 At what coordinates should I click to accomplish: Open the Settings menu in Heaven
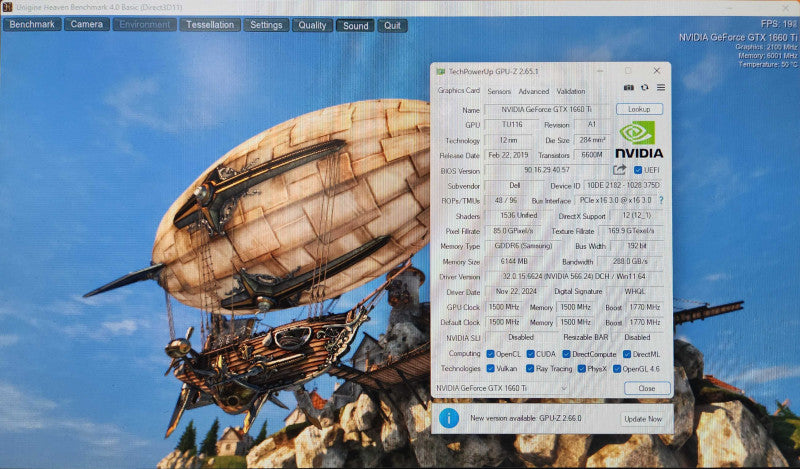pos(266,25)
